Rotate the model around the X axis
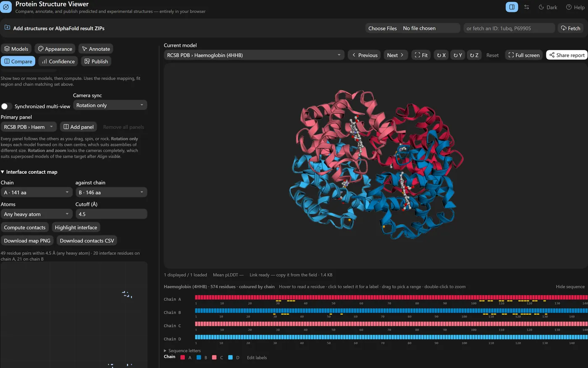The image size is (588, 368). tap(441, 55)
